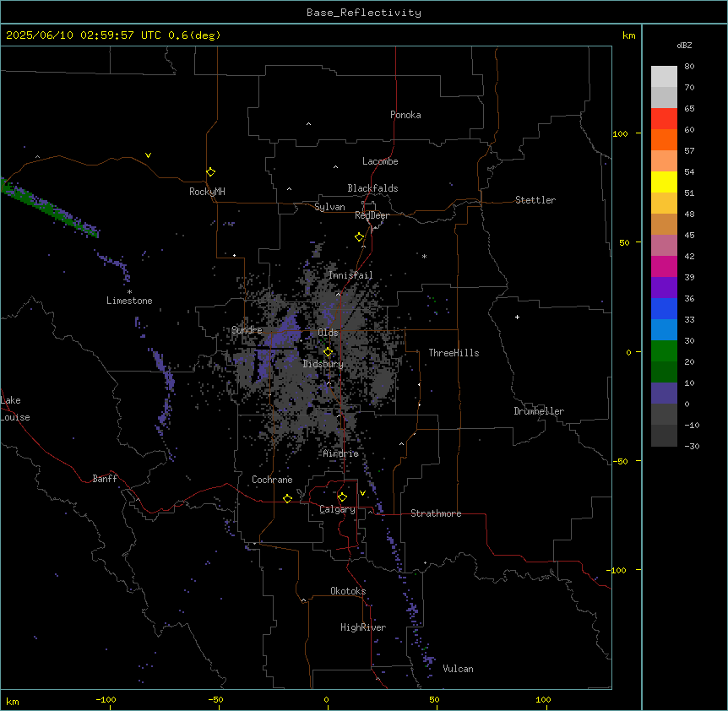Click the Base_Reflectivity title
The width and height of the screenshot is (728, 711).
pos(364,13)
